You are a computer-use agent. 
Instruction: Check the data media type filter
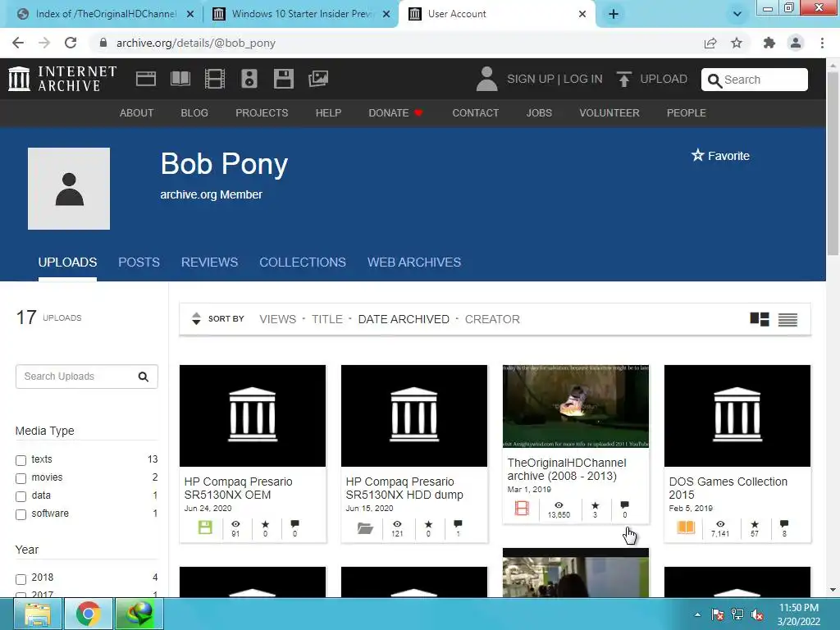21,496
